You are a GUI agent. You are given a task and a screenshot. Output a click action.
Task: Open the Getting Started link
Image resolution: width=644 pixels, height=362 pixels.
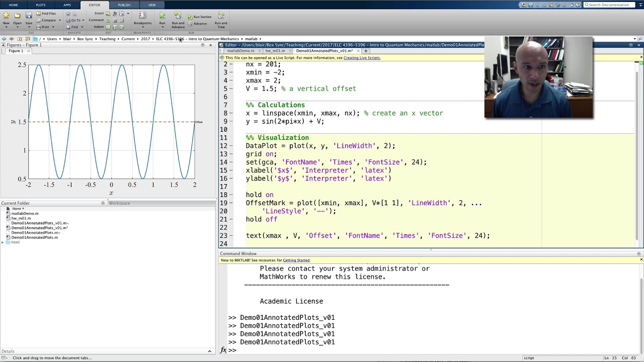(296, 260)
